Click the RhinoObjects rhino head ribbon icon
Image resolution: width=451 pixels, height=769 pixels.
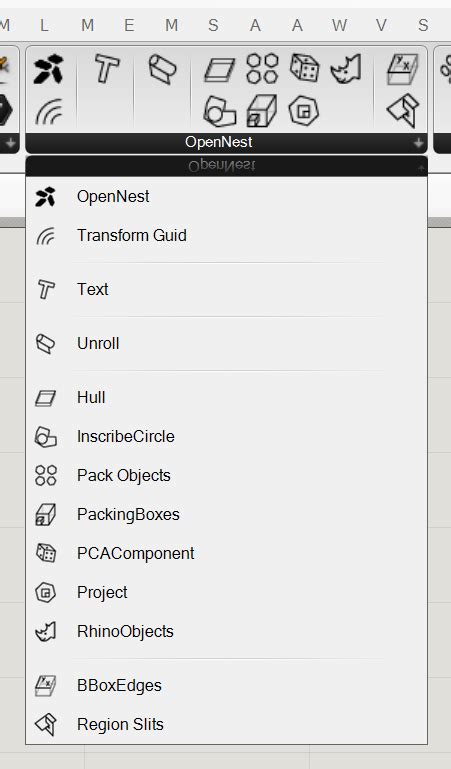pyautogui.click(x=346, y=68)
